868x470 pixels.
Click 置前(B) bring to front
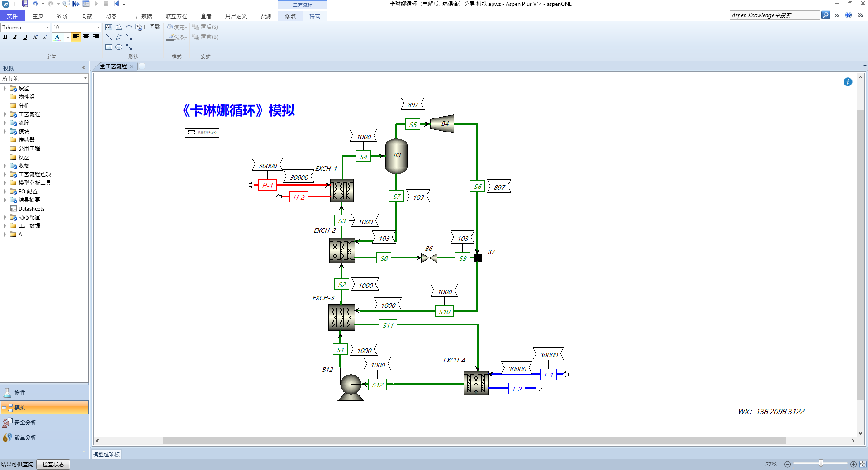tap(205, 37)
